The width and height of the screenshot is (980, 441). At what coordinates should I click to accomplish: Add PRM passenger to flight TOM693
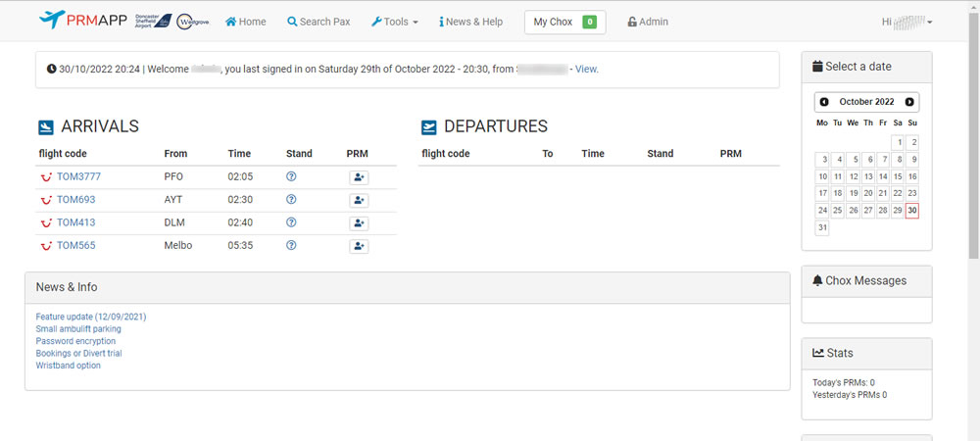[x=359, y=201]
